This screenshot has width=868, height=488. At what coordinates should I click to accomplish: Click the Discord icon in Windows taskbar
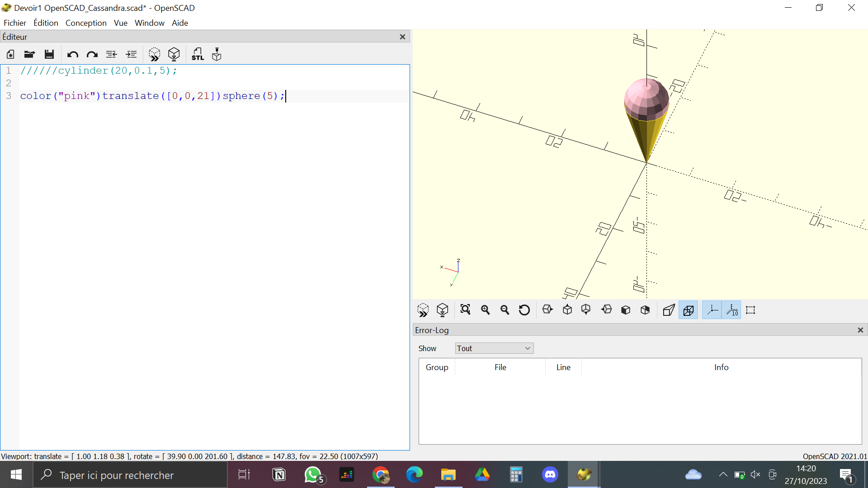(550, 474)
